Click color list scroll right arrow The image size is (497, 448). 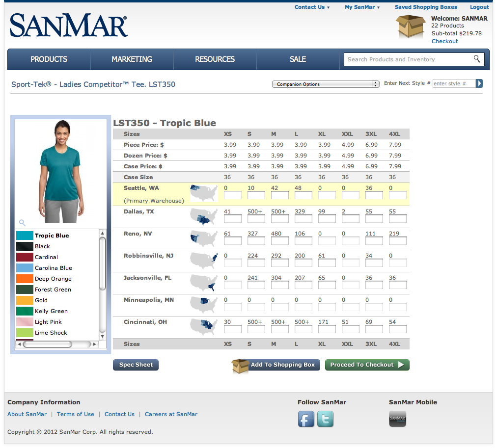(94, 344)
